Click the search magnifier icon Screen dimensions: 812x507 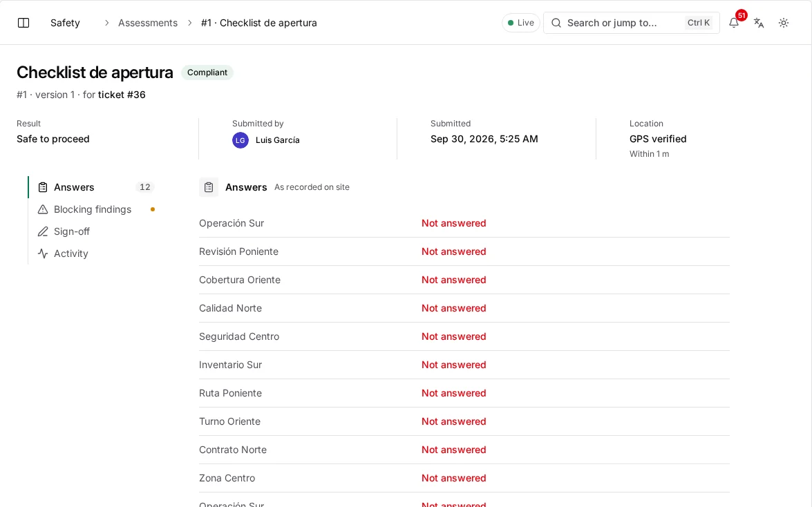(556, 23)
